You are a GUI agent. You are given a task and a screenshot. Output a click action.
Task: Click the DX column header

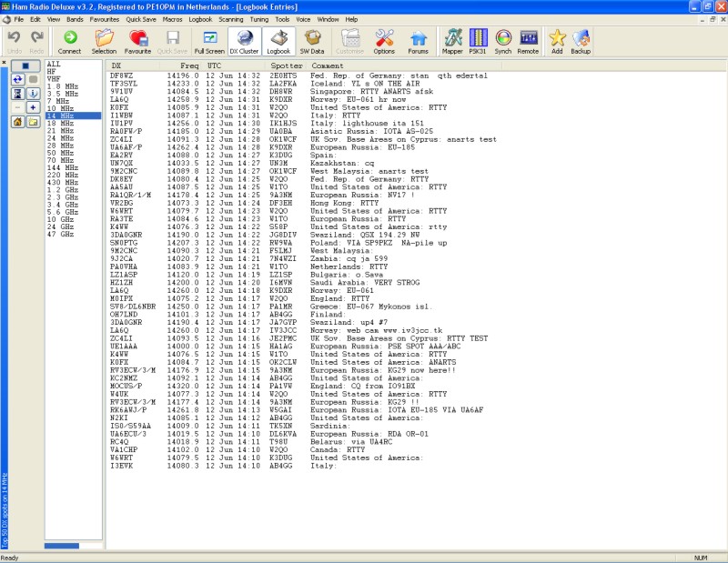[133, 65]
